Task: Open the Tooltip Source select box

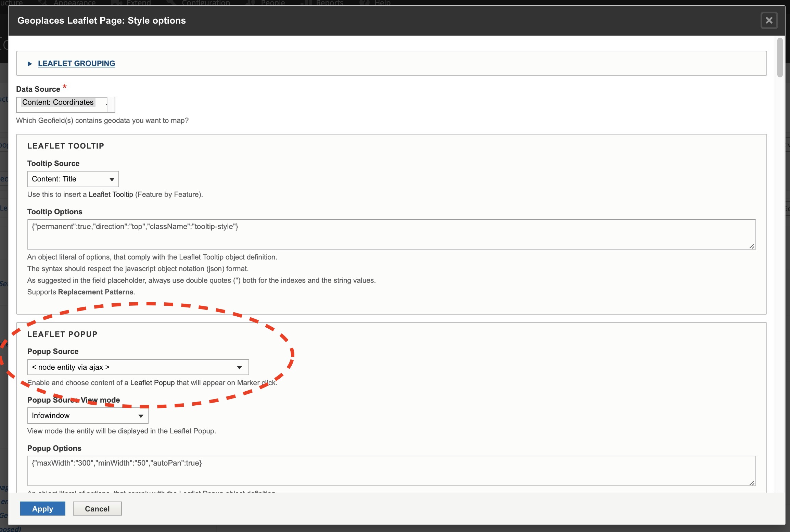Action: pos(73,179)
